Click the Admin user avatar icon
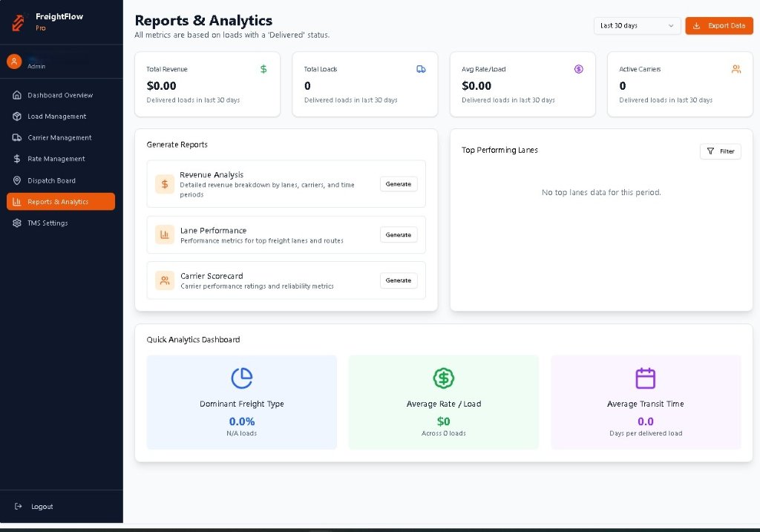Screen dimensions: 760x532 (14, 62)
